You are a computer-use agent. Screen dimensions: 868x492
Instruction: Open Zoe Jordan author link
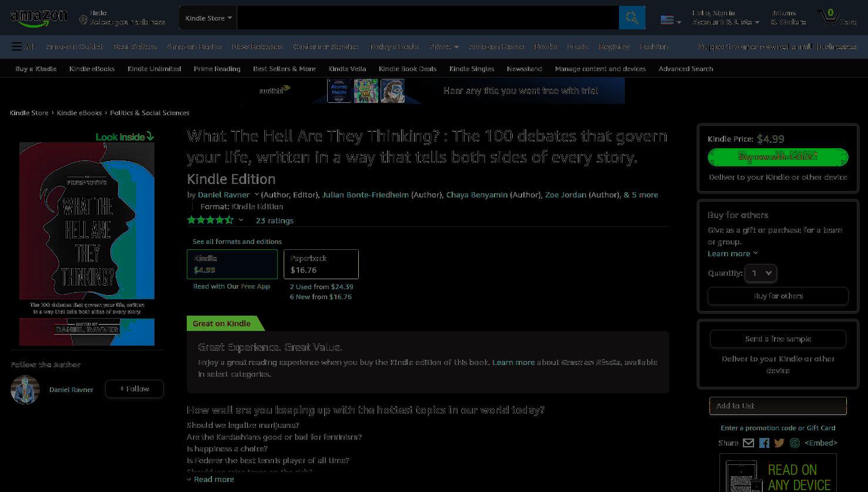pyautogui.click(x=566, y=195)
